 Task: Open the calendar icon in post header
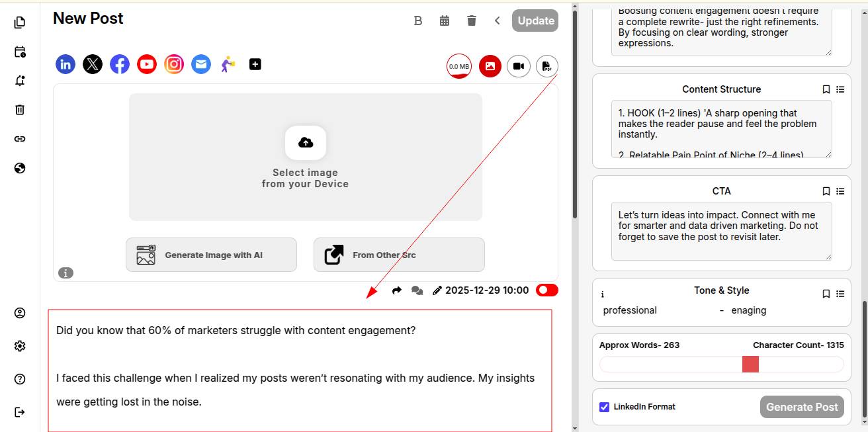click(x=445, y=21)
